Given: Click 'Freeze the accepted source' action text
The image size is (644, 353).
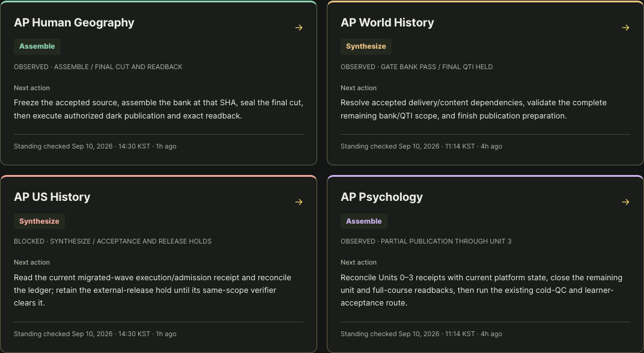Looking at the screenshot, I should coord(159,109).
